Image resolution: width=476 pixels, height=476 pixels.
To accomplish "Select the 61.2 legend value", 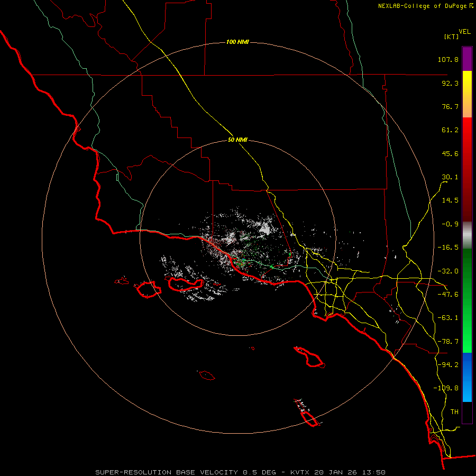I will click(x=450, y=130).
